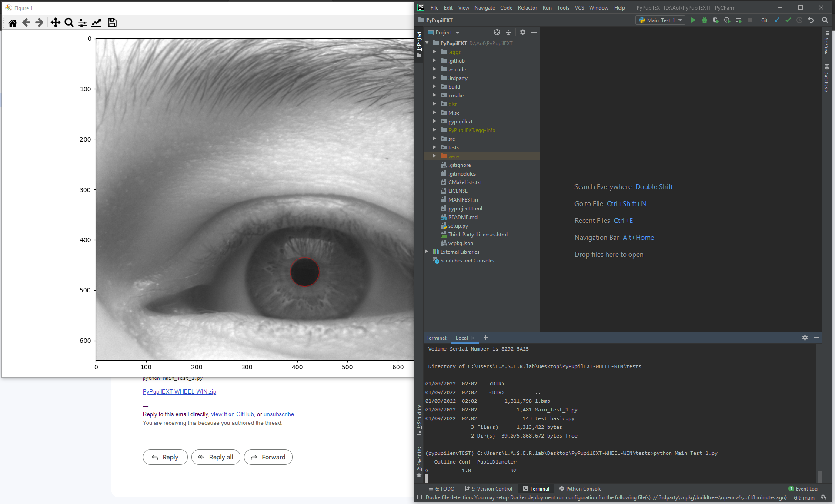
Task: Run Main_Test_1 with green play icon
Action: (693, 20)
